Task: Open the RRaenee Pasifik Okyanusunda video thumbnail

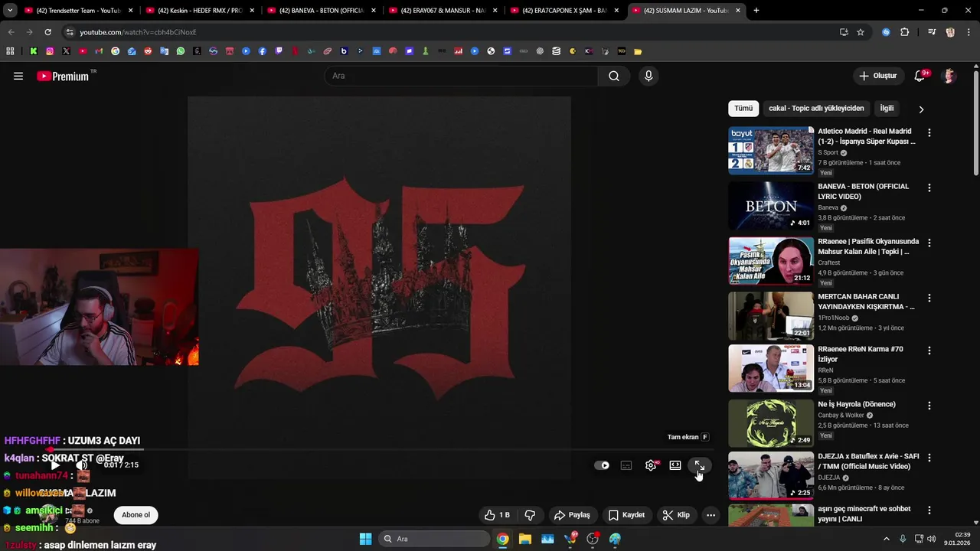Action: 771,261
